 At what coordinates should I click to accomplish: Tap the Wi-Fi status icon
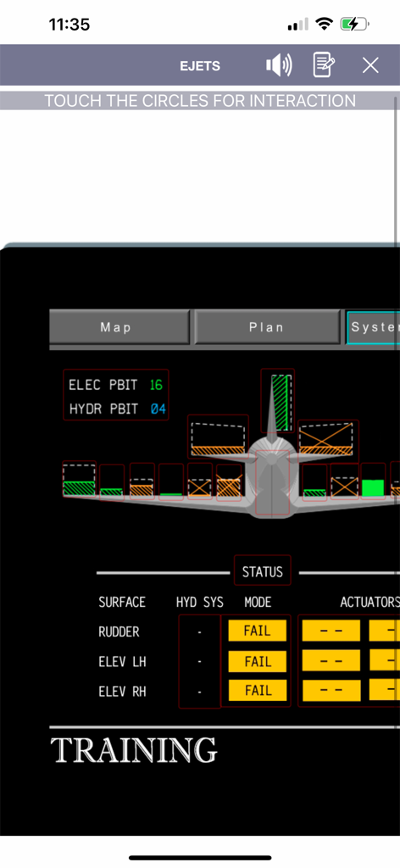pyautogui.click(x=325, y=24)
